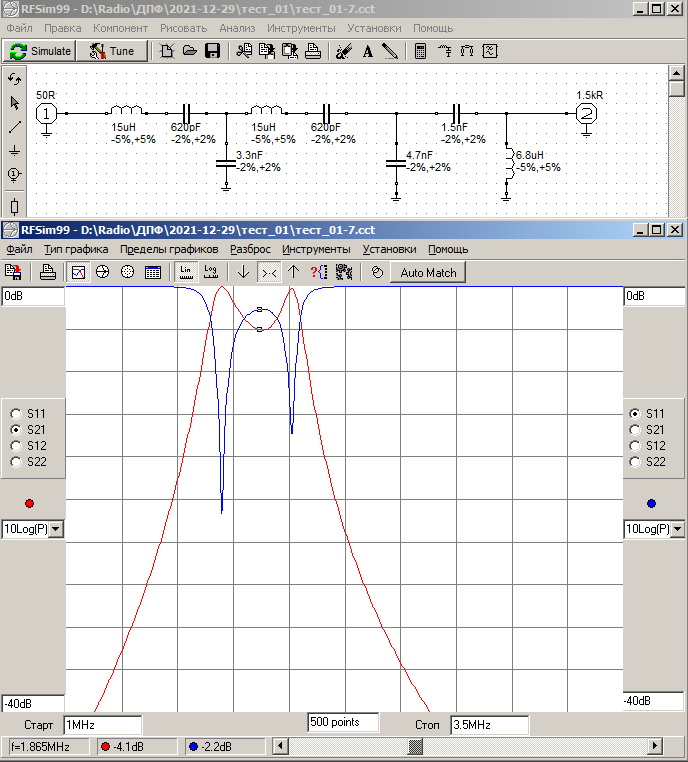The width and height of the screenshot is (688, 762).
Task: Toggle the nominal tolerance button
Action: [269, 272]
